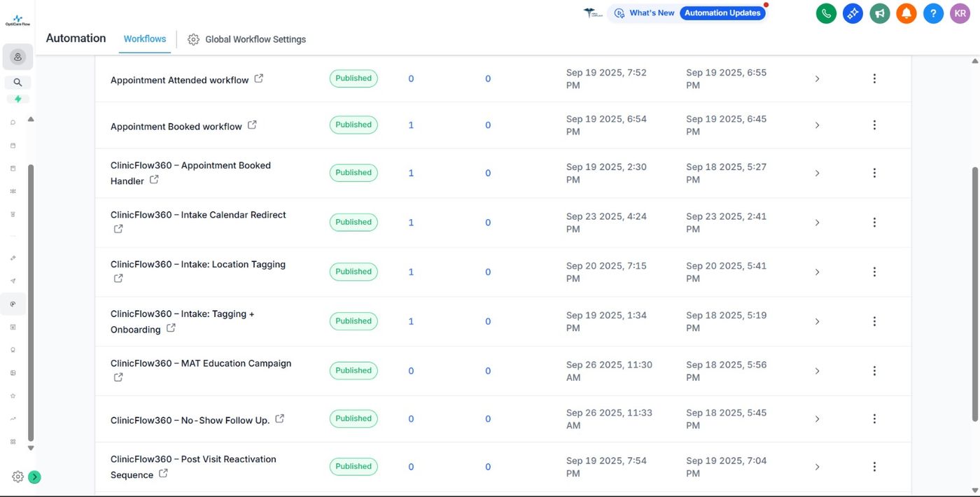Open three-dot menu for Appointment Attended workflow
Screen dimensions: 980x497
[x=874, y=78]
